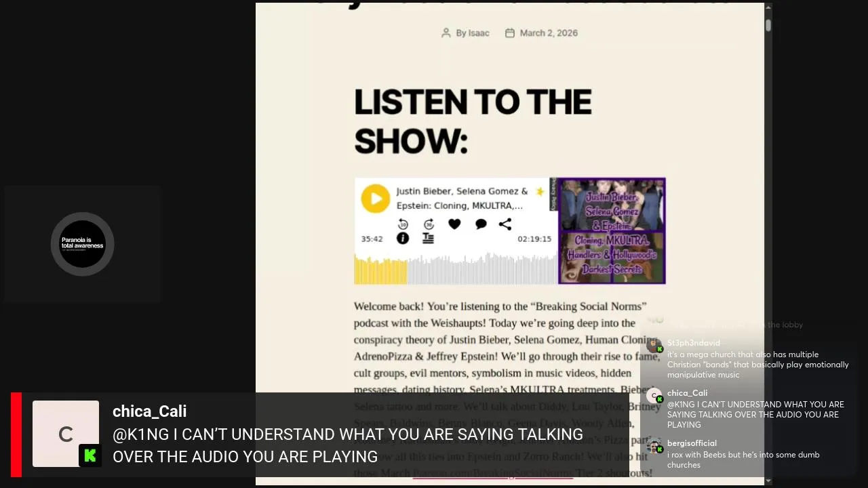Like the episode with heart icon
The width and height of the screenshot is (868, 488).
(x=454, y=224)
